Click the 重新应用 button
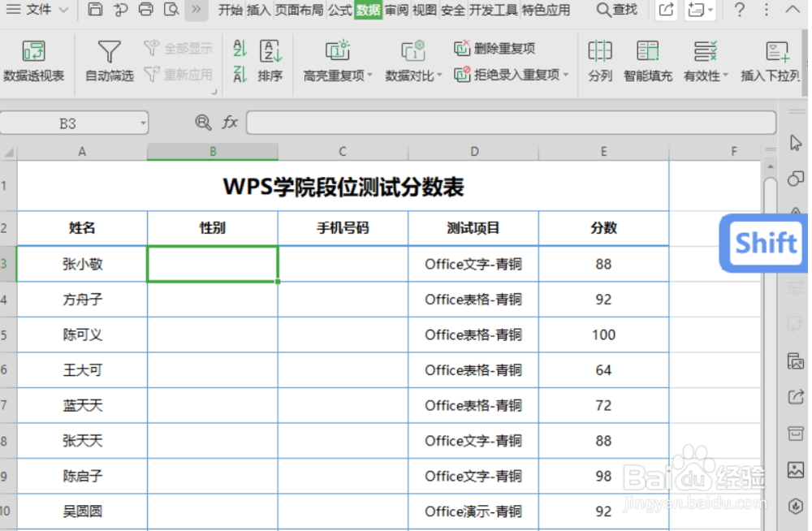The width and height of the screenshot is (812, 531). click(178, 75)
